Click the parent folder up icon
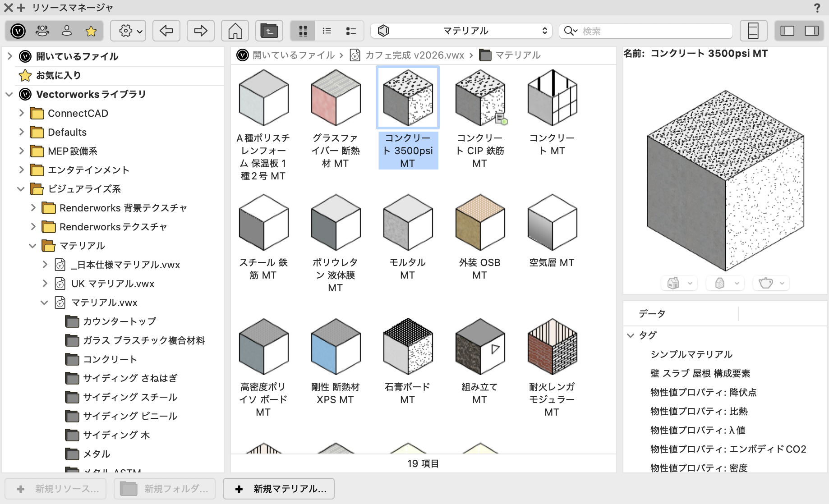Screen dimensions: 829x504 click(x=269, y=31)
